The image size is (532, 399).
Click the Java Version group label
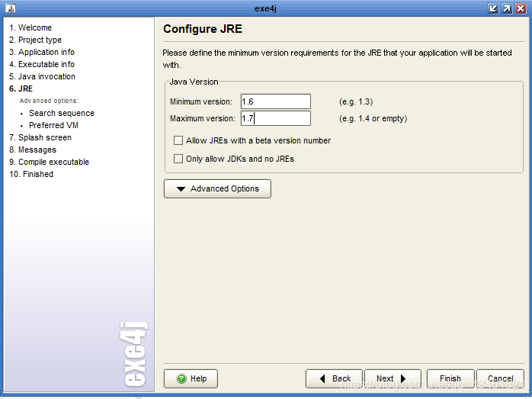click(x=194, y=82)
